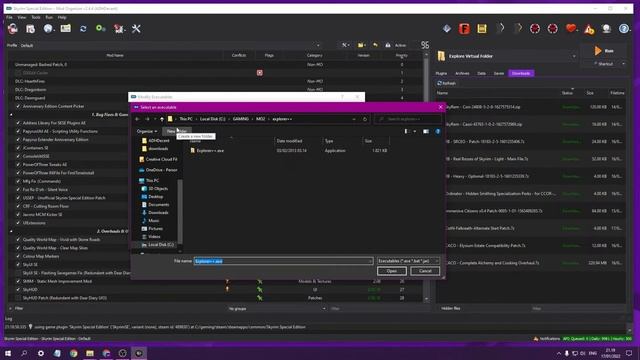
Task: Switch to the Archives tab
Action: [x=462, y=73]
